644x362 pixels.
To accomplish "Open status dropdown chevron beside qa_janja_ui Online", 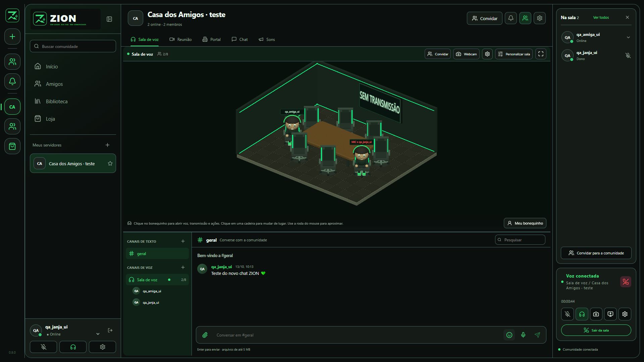I will pos(98,334).
